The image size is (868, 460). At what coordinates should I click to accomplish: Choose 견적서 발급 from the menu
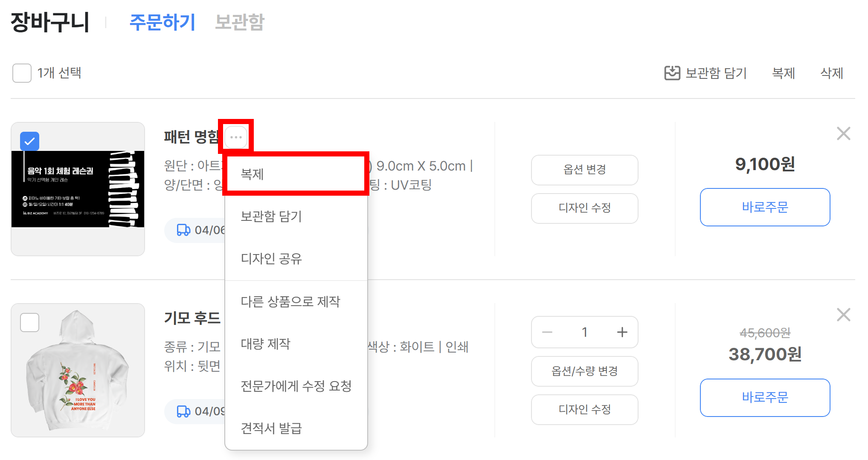(271, 428)
